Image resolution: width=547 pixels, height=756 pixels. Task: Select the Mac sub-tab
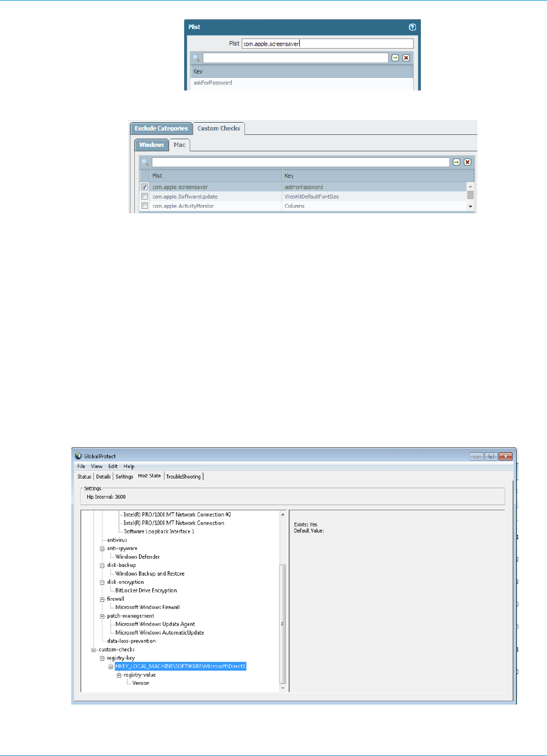[x=180, y=145]
